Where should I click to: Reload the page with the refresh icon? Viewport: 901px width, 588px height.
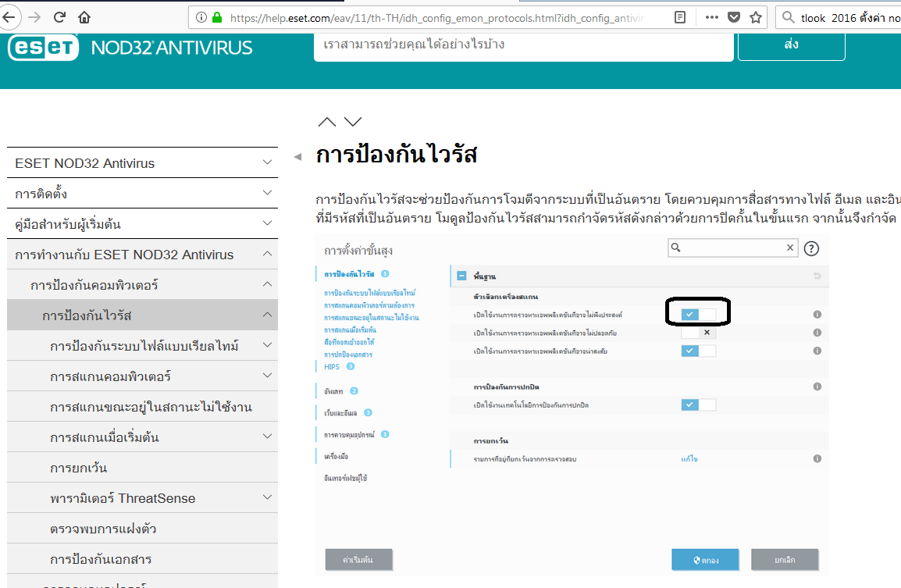click(59, 17)
